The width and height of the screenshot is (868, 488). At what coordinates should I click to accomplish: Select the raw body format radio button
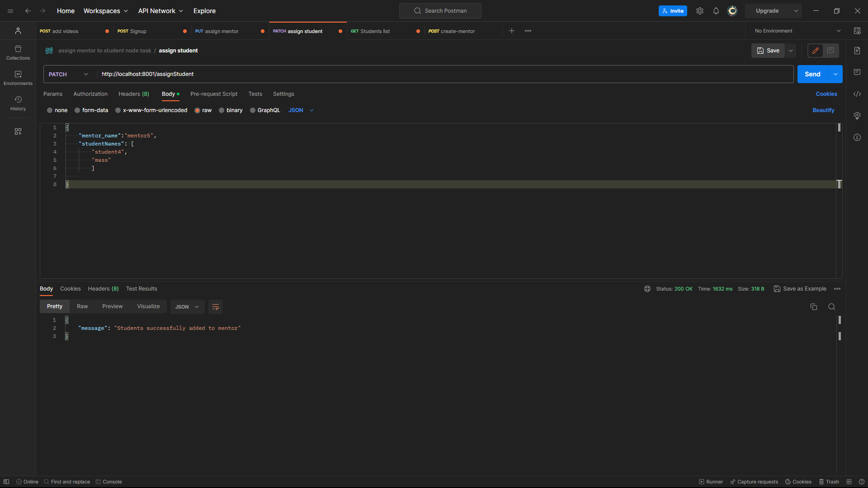tap(198, 110)
